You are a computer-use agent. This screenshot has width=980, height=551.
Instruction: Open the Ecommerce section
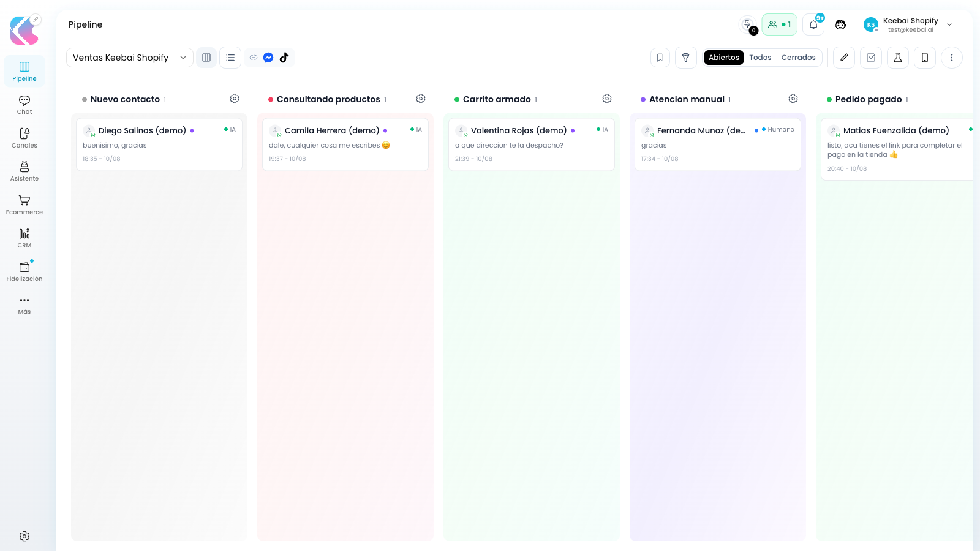point(24,204)
